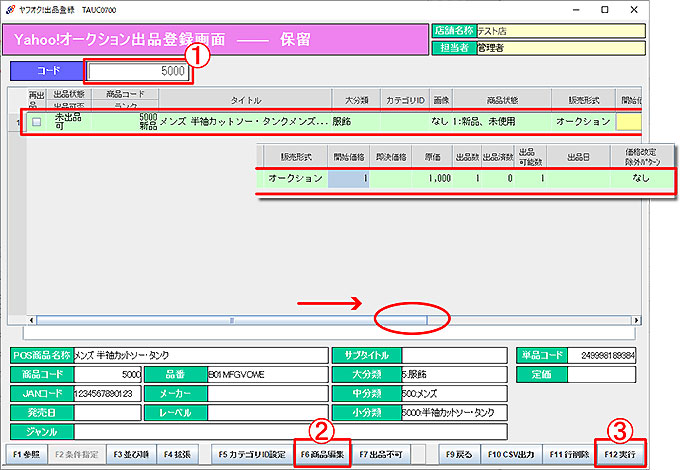Click the F3 並び順 sort button
Screen dimensions: 680x470
click(x=127, y=454)
